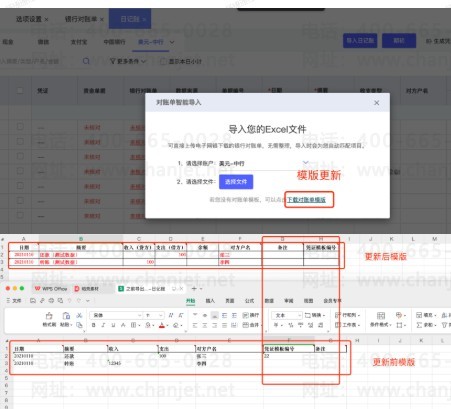Click the percent style icon
This screenshot has width=451, height=409.
coord(291,325)
